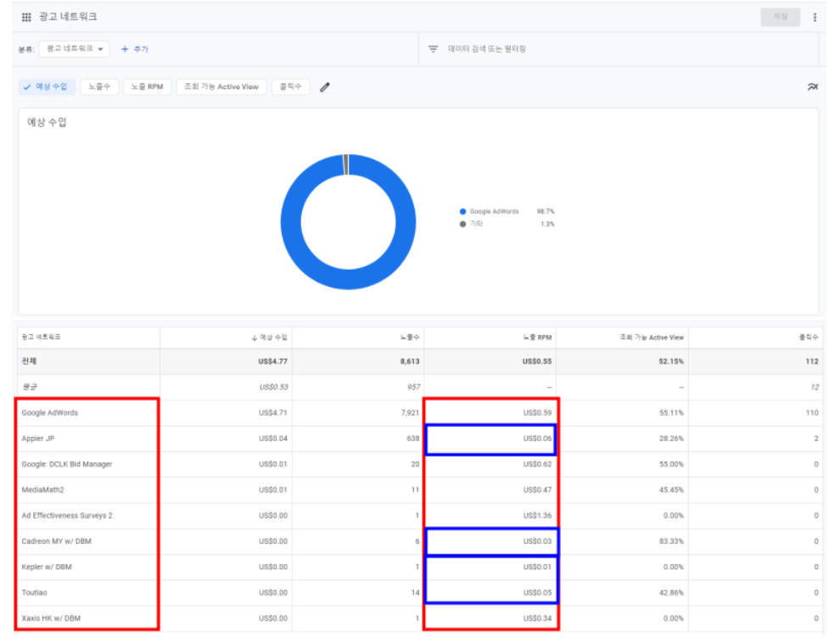Toggle the chart type icon
The image size is (840, 644).
point(813,87)
